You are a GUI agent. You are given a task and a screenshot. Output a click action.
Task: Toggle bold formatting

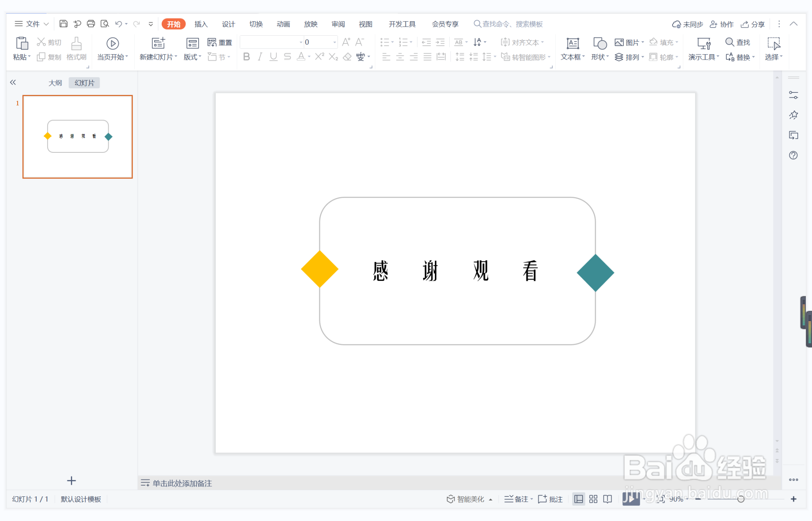(x=246, y=57)
